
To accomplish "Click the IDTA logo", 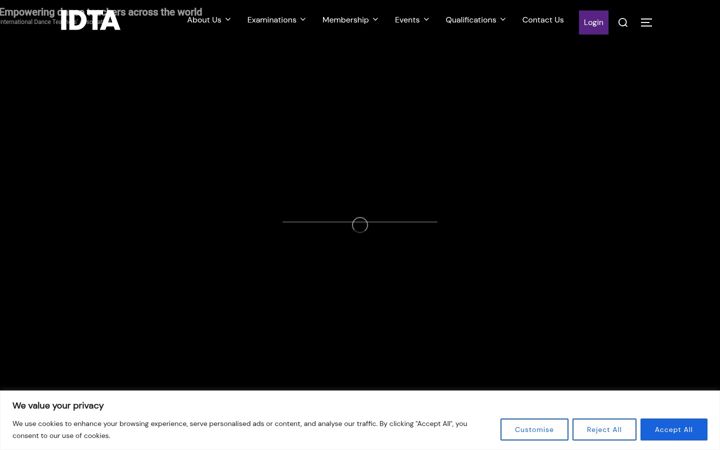I will 90,20.
